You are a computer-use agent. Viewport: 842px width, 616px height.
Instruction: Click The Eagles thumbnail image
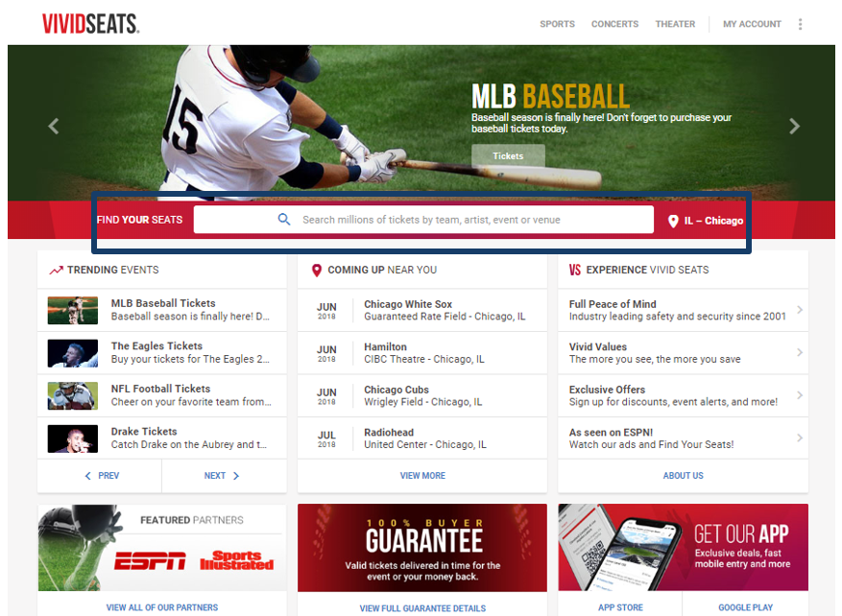(x=73, y=353)
